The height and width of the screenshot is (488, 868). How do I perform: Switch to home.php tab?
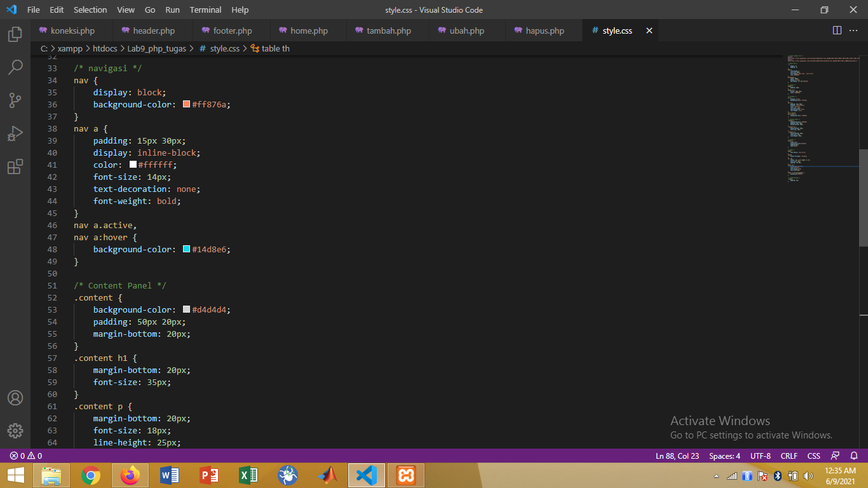point(308,30)
